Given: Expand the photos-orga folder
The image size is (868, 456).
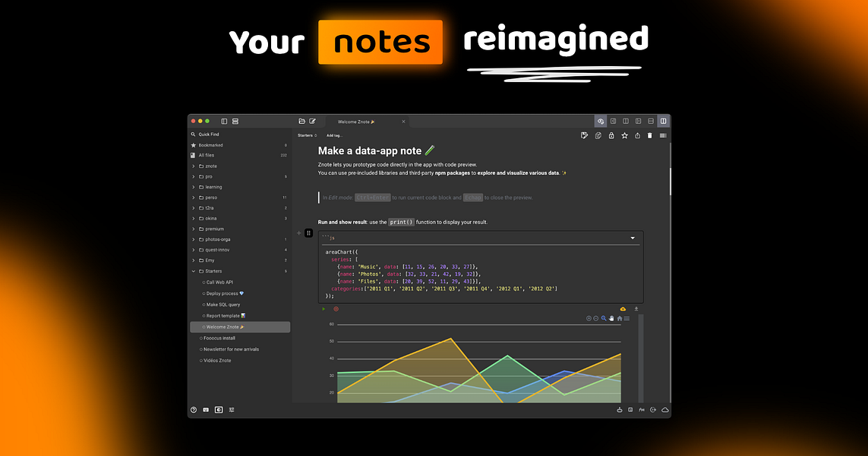Looking at the screenshot, I should coord(194,240).
